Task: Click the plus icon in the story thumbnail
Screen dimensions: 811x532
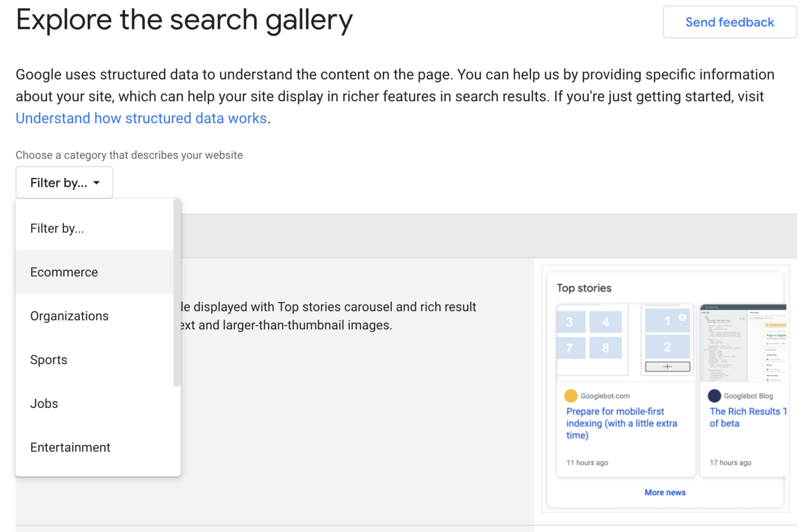Action: click(x=667, y=366)
